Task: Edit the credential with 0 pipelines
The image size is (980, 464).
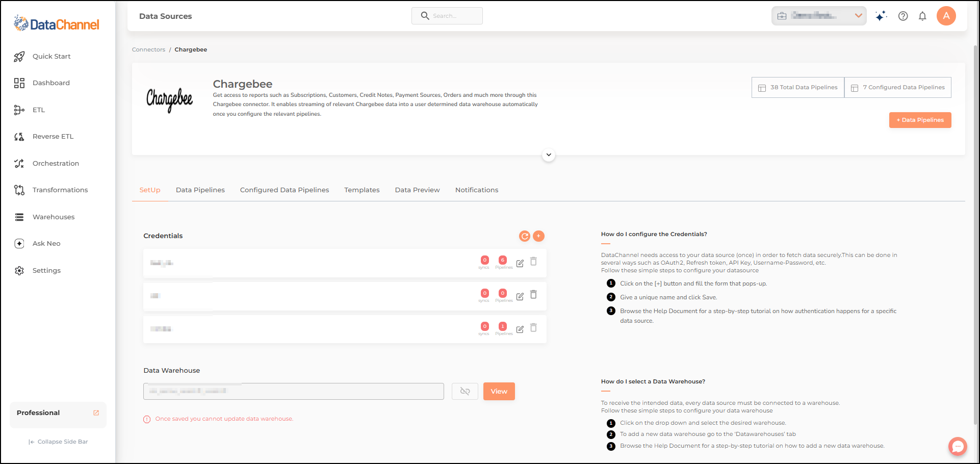Action: pyautogui.click(x=520, y=297)
